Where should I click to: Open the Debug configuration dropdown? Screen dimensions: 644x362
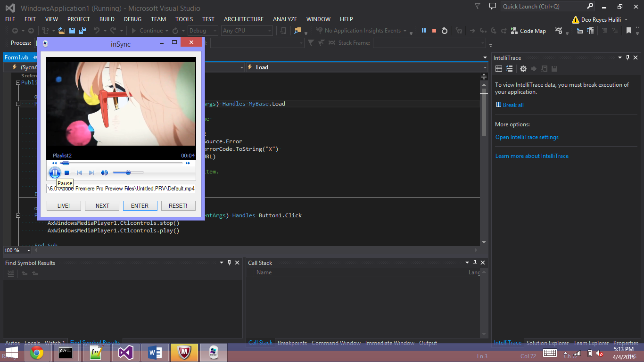[x=203, y=31]
